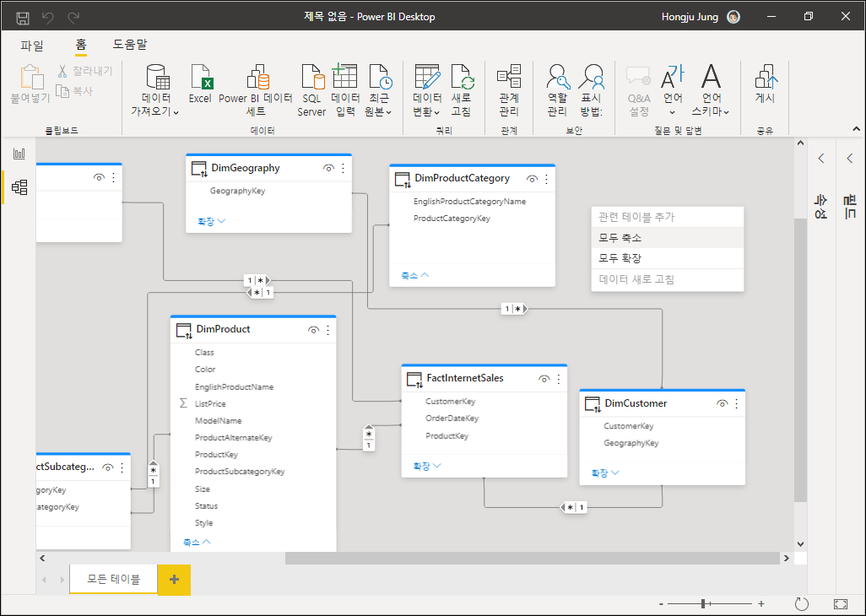Click zoom in plus button
The width and height of the screenshot is (866, 616).
pyautogui.click(x=761, y=604)
